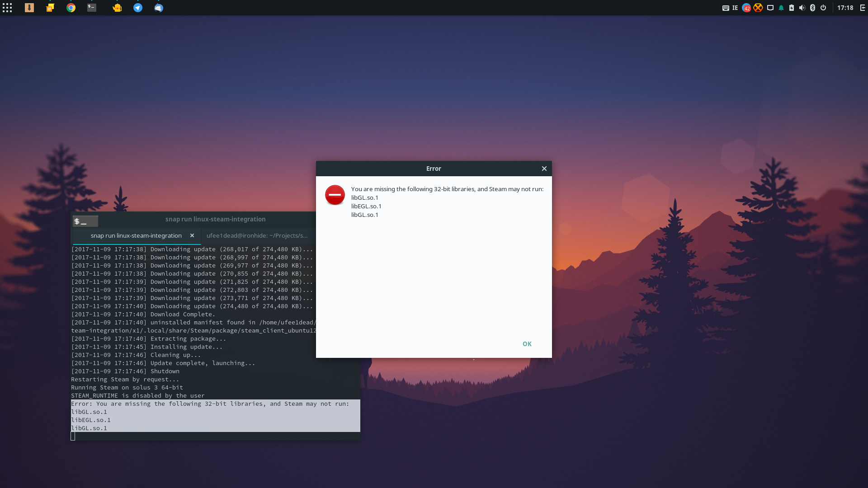Open the power session menu
This screenshot has height=488, width=868.
(x=823, y=8)
